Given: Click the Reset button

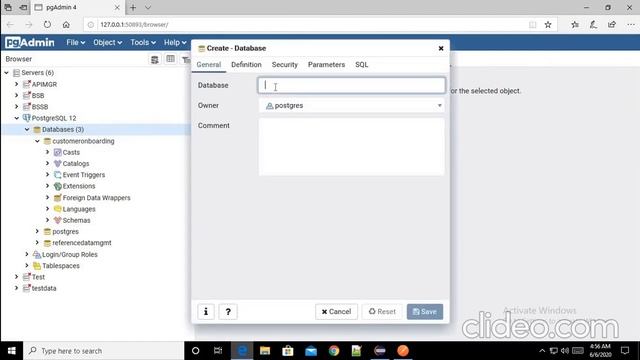Looking at the screenshot, I should [x=382, y=311].
